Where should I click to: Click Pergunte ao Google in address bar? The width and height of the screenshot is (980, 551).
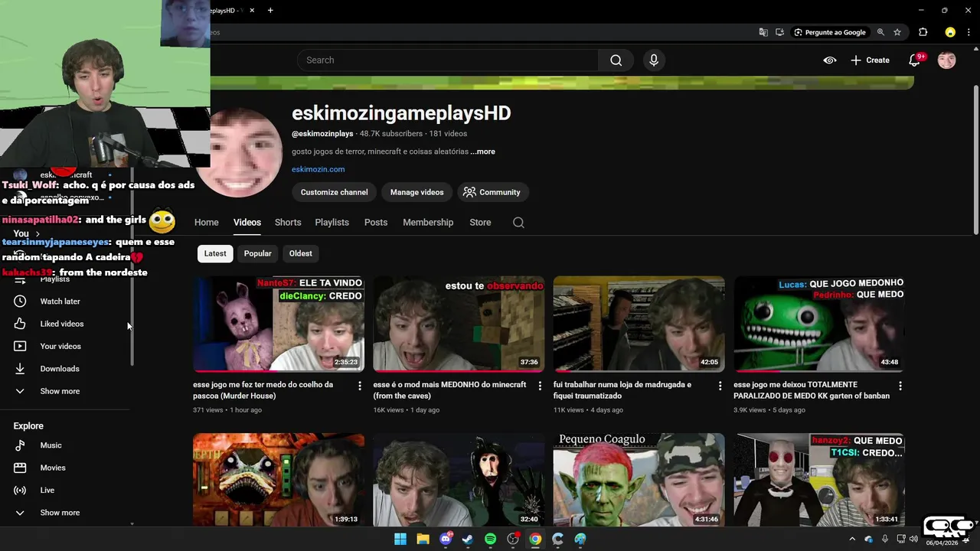[x=829, y=32]
